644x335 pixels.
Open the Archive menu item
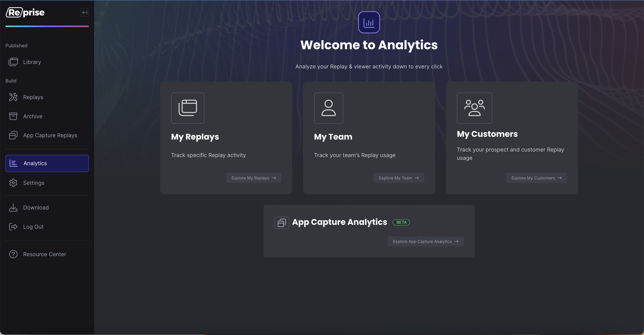click(x=47, y=116)
